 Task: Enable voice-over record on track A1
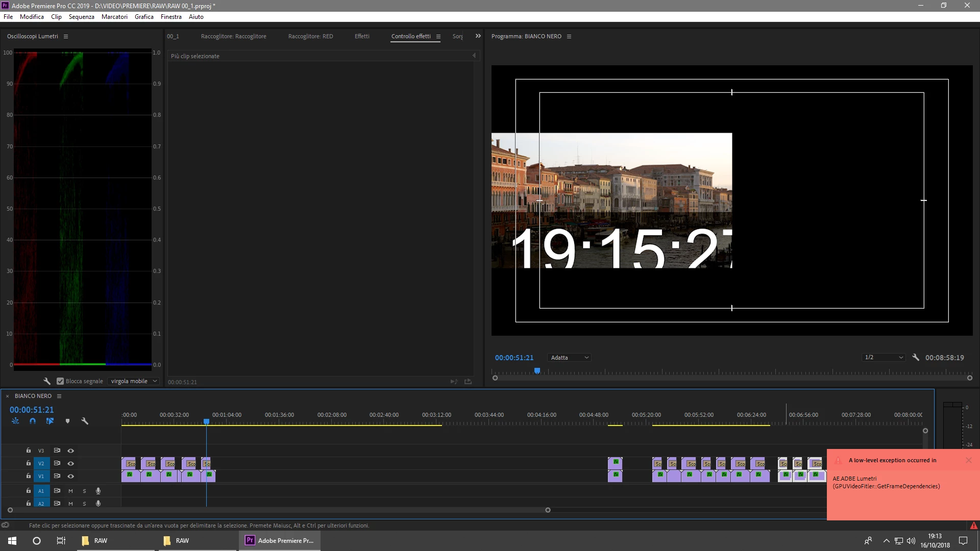point(98,491)
